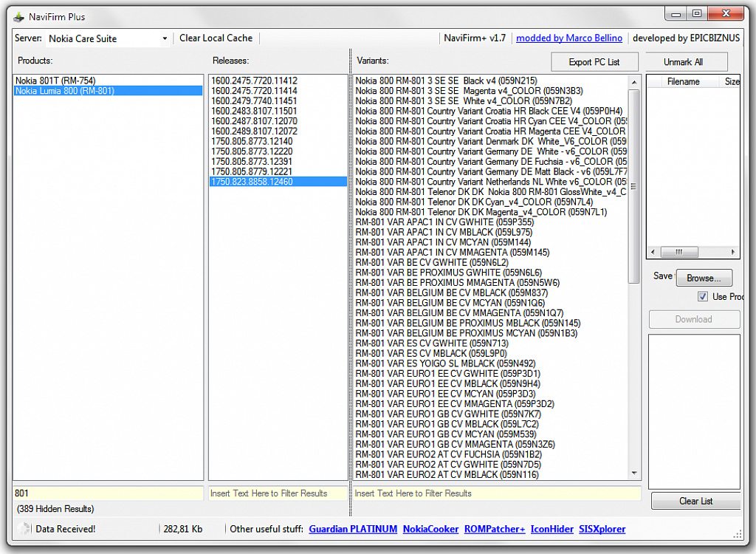The width and height of the screenshot is (756, 554).
Task: Select product Nokia Lumia 800 (RM-801)
Action: [108, 91]
